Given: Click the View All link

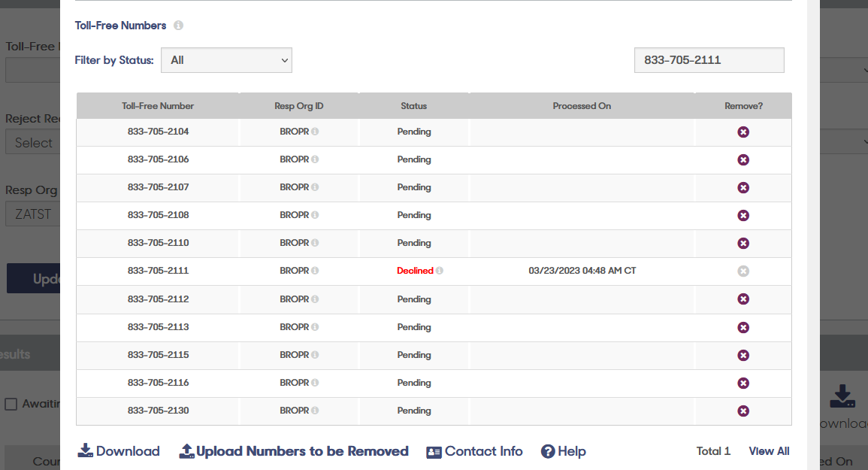Looking at the screenshot, I should [x=769, y=451].
